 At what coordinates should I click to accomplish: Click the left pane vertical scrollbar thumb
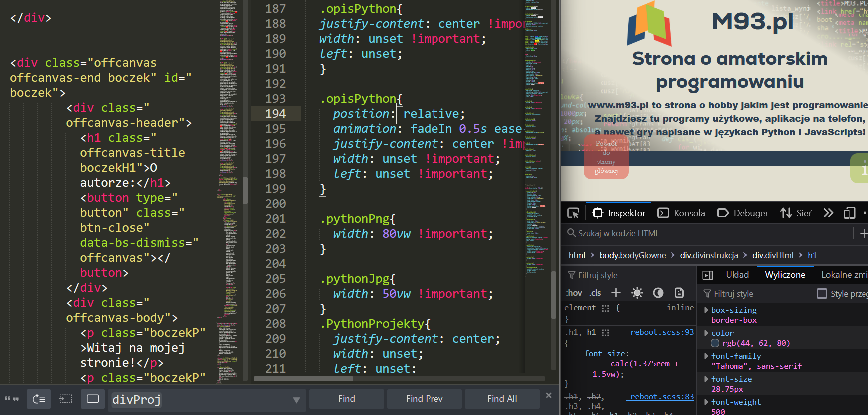[245, 190]
